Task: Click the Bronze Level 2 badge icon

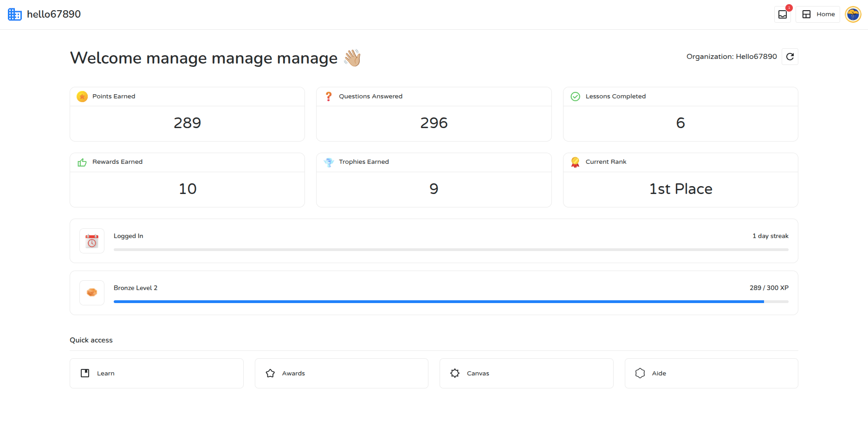Action: pyautogui.click(x=92, y=293)
